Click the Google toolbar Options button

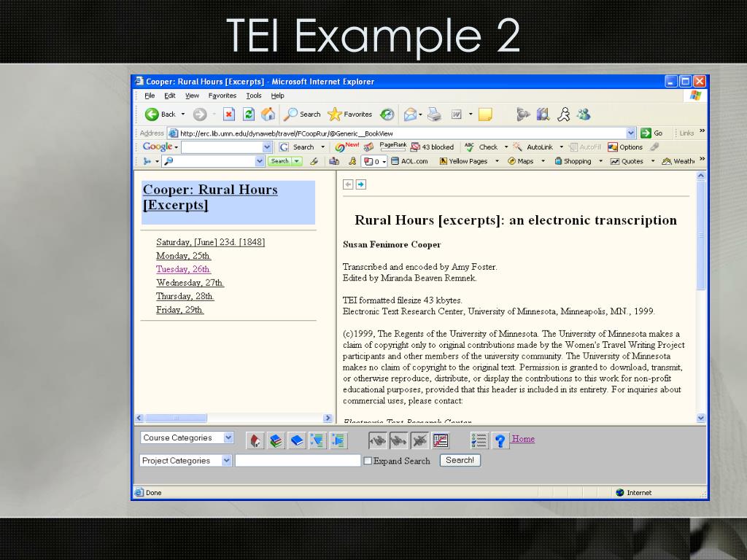pyautogui.click(x=625, y=147)
